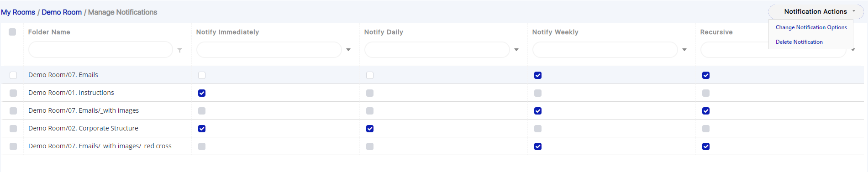Viewport: 868px width, 172px height.
Task: Select the 02. Corporate Structure row checkbox
Action: pos(13,129)
